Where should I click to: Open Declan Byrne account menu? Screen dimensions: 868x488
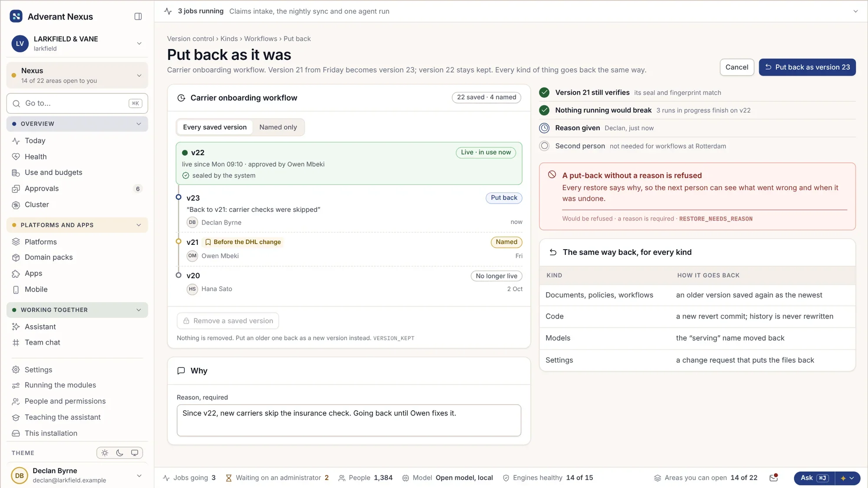77,475
